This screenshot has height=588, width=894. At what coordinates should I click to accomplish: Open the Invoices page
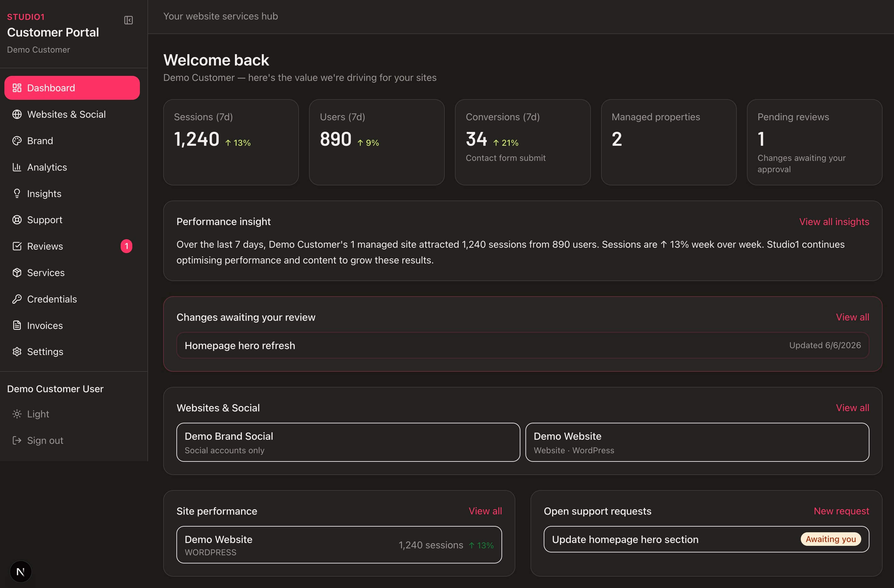72,325
